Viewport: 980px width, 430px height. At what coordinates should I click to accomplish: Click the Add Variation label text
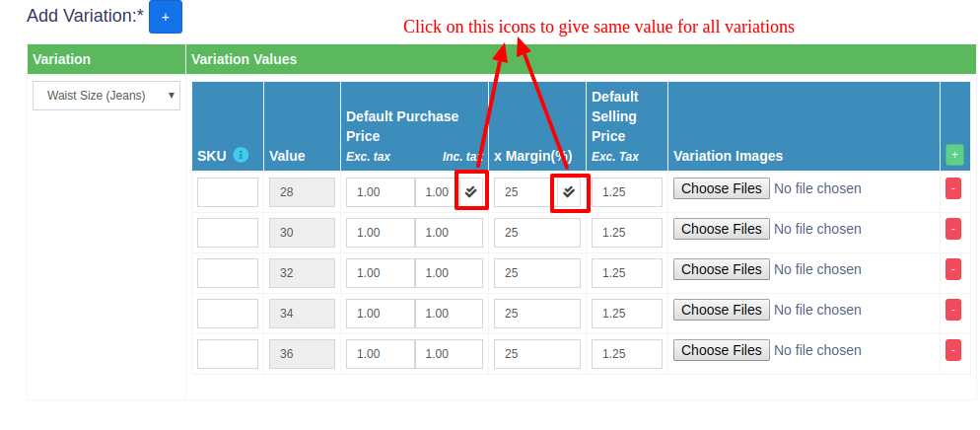click(x=85, y=16)
